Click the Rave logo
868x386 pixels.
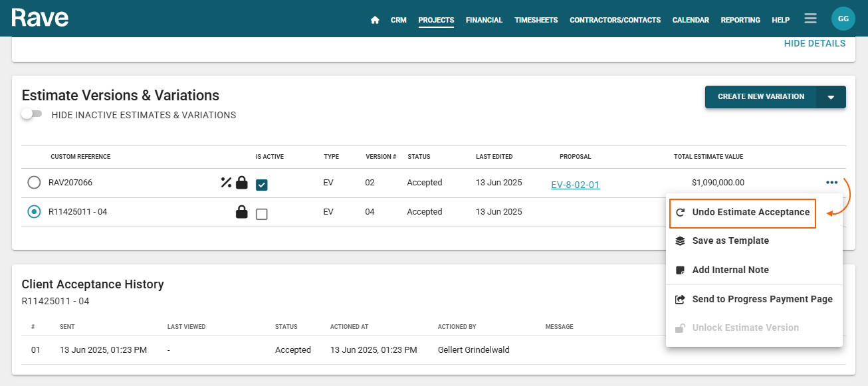tap(40, 18)
